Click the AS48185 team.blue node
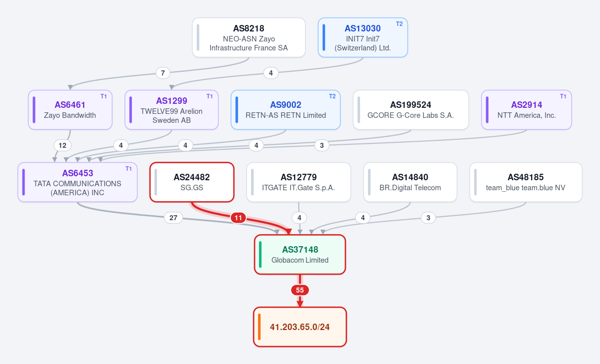The width and height of the screenshot is (600, 364). 525,182
